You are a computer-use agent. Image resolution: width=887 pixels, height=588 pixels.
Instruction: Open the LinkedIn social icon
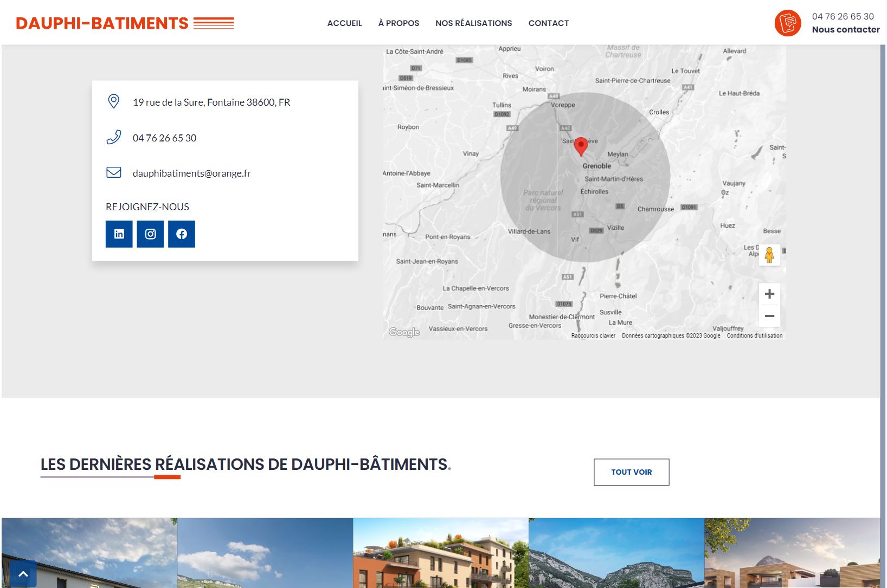coord(119,234)
